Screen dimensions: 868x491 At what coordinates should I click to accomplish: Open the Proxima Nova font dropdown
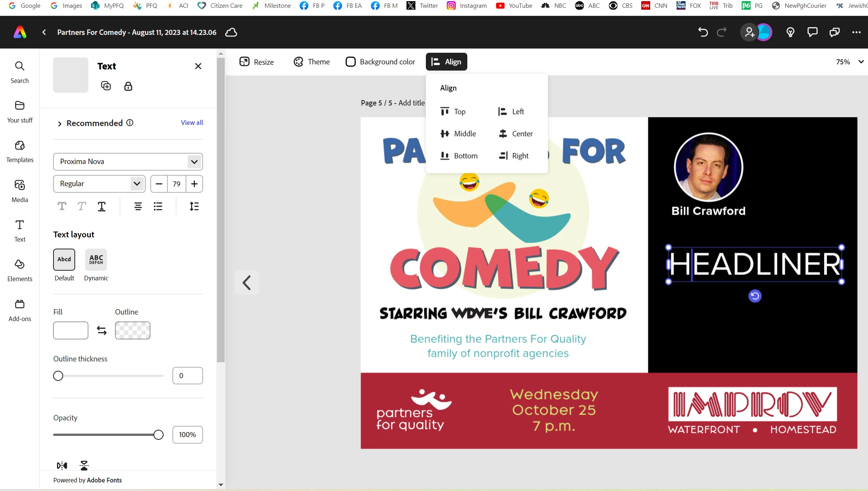click(128, 162)
